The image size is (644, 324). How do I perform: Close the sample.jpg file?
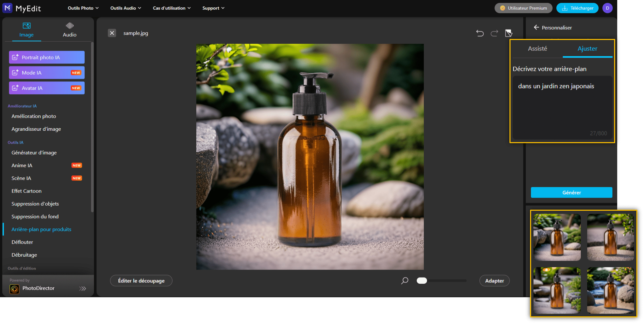[x=112, y=33]
